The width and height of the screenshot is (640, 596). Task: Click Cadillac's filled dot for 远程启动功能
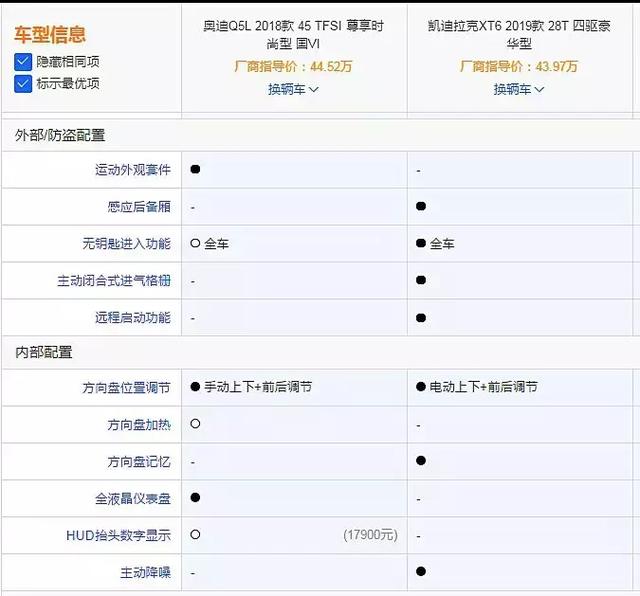pyautogui.click(x=421, y=318)
